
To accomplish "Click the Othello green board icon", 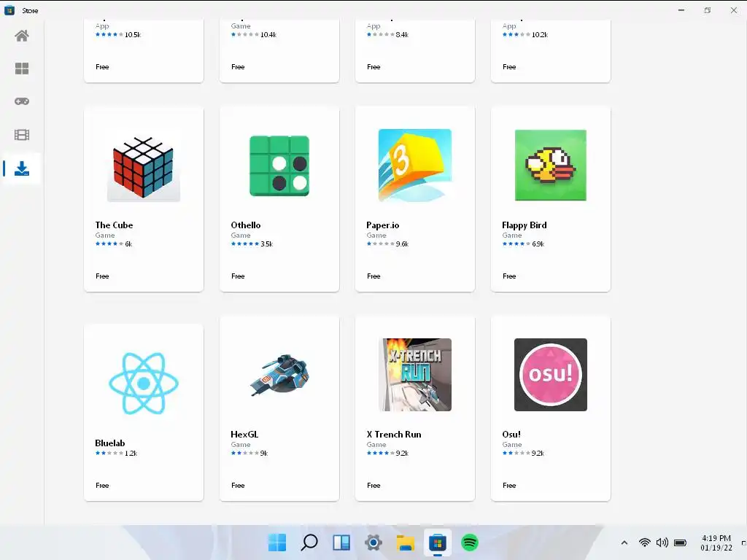I will (x=279, y=166).
